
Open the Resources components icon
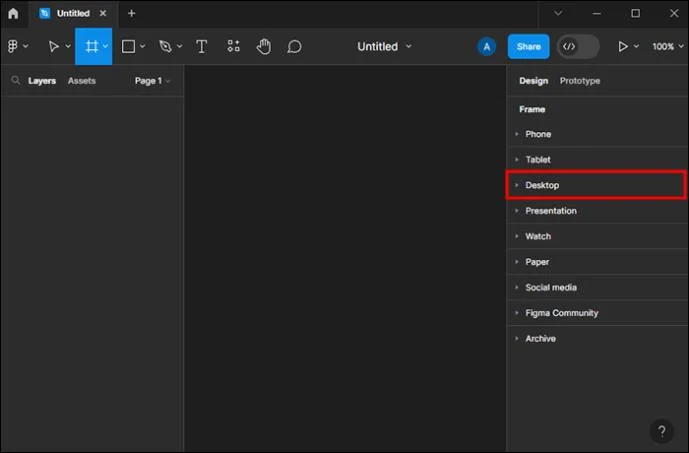pyautogui.click(x=233, y=46)
